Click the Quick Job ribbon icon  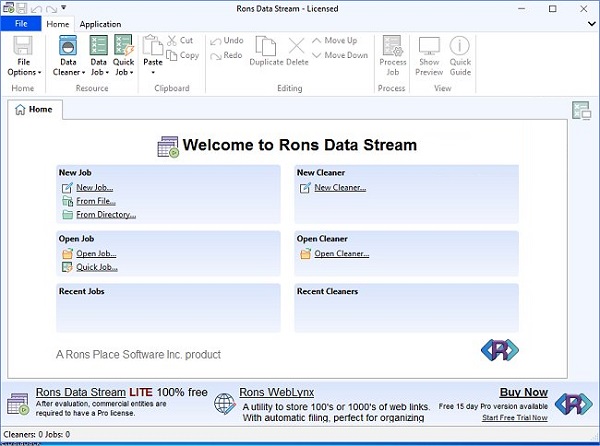124,45
